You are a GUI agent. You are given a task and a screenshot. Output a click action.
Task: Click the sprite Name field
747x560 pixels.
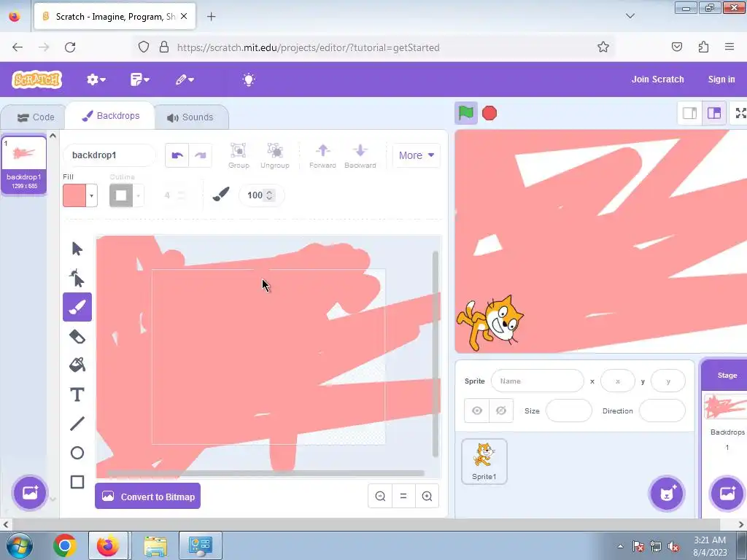coord(538,381)
